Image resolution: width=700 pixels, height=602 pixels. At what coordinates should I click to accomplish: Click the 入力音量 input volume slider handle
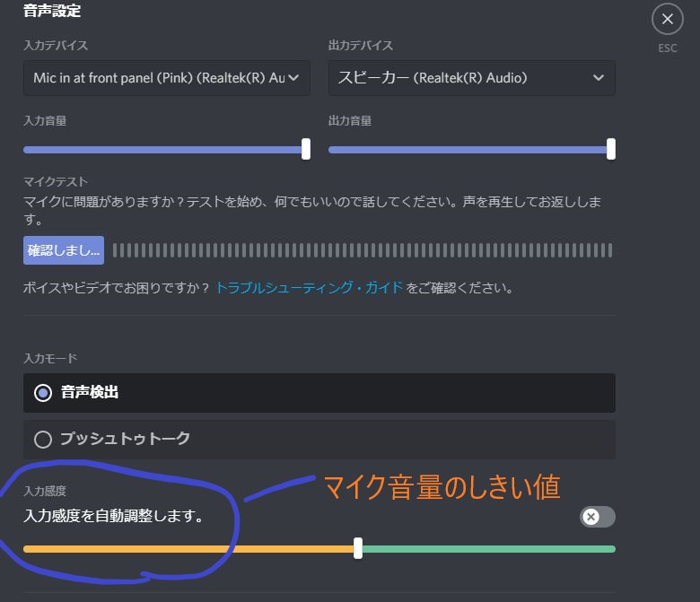(x=306, y=149)
